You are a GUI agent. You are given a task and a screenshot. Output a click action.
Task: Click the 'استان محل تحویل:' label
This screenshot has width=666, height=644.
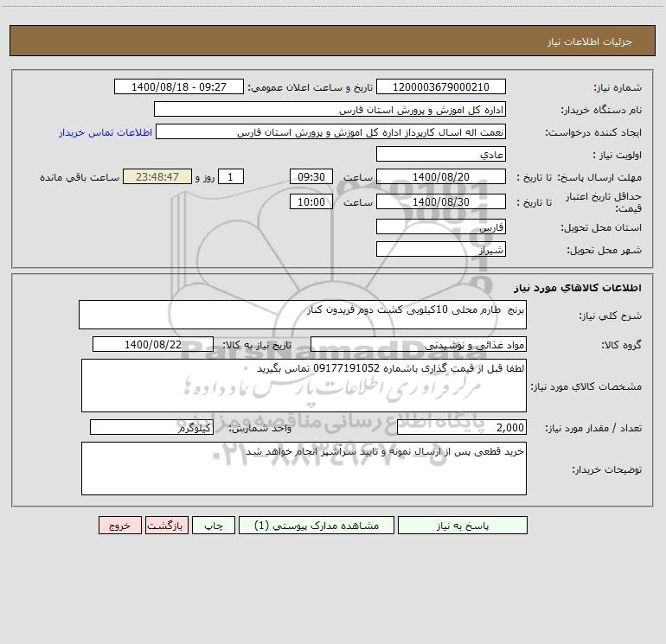tap(601, 227)
